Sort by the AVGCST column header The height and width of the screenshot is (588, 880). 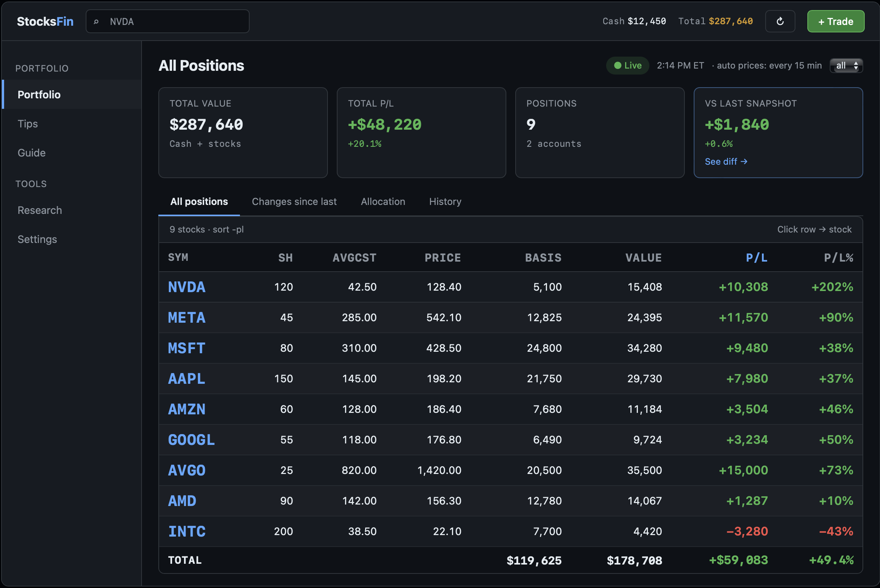pos(354,257)
